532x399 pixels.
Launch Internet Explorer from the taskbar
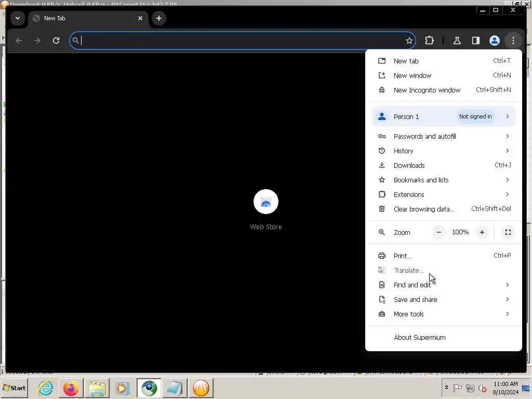[x=46, y=388]
